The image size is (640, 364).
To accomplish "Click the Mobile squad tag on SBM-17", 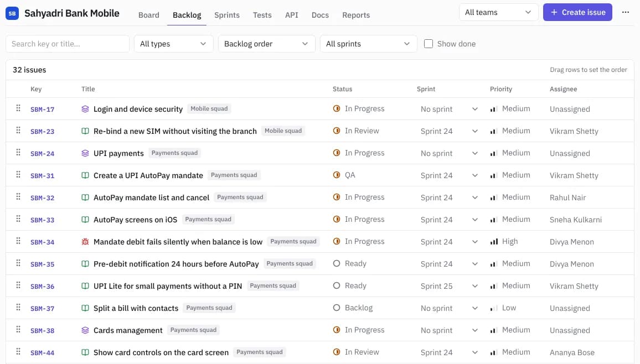I will (209, 108).
